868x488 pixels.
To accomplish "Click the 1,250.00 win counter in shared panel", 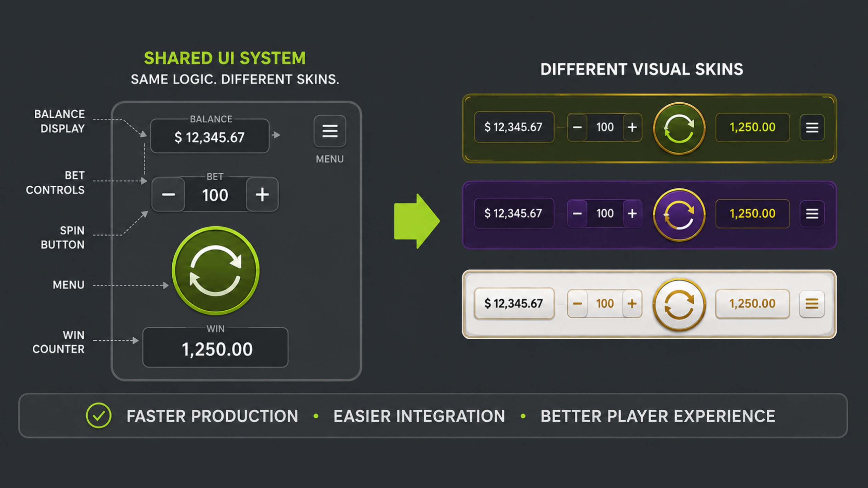I will (215, 347).
